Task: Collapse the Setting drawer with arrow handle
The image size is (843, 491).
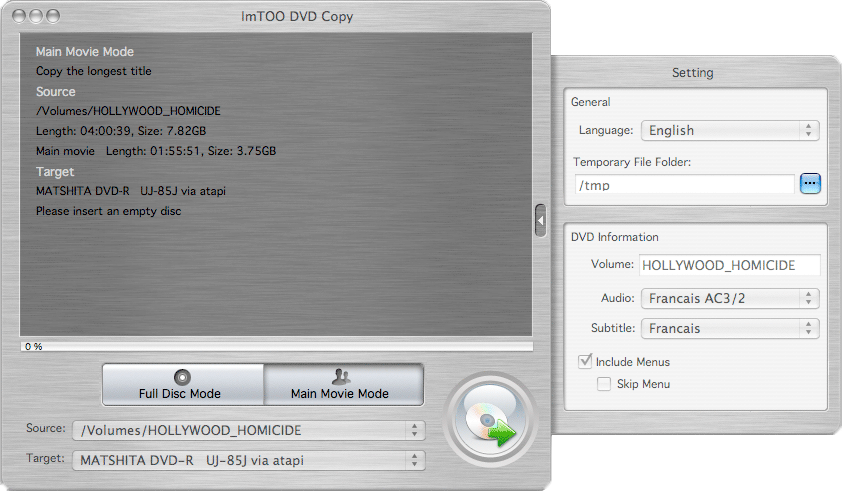Action: point(541,220)
